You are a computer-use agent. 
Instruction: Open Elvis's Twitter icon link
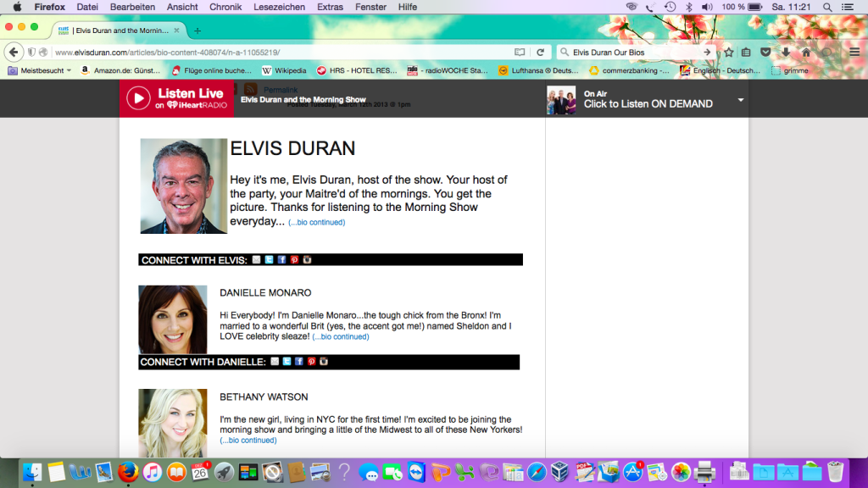coord(269,260)
